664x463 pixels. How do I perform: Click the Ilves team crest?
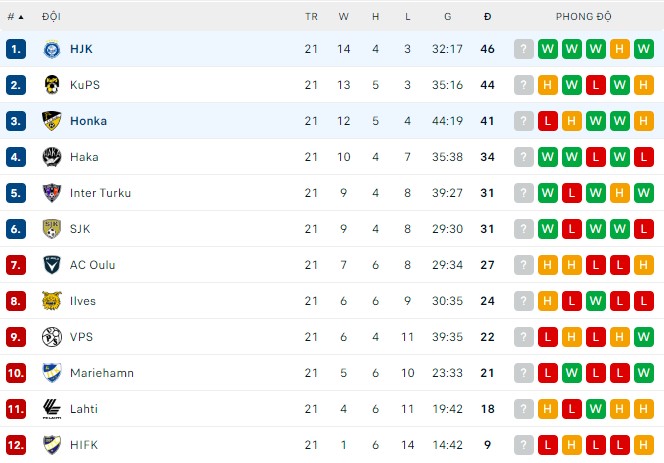coord(51,301)
